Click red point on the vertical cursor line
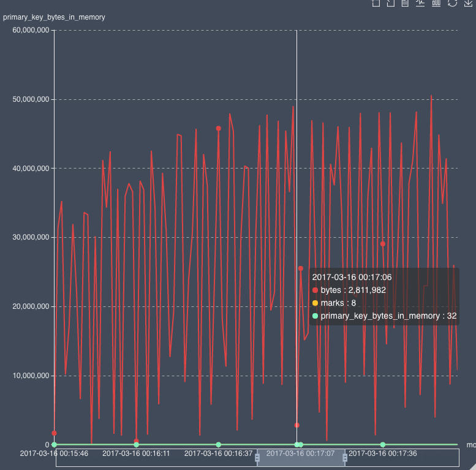 click(297, 425)
